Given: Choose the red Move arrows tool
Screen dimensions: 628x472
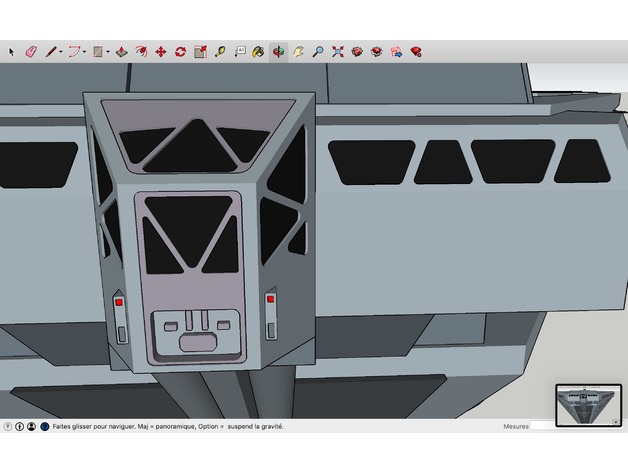Looking at the screenshot, I should pyautogui.click(x=161, y=52).
